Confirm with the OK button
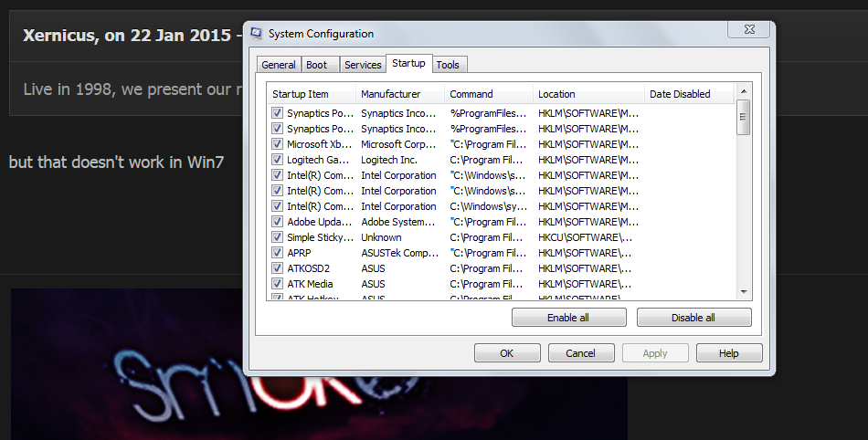This screenshot has width=868, height=440. coord(507,353)
